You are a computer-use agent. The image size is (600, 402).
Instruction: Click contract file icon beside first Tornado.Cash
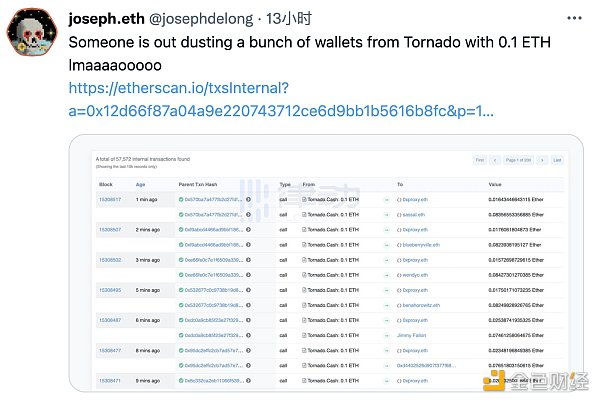tap(305, 199)
